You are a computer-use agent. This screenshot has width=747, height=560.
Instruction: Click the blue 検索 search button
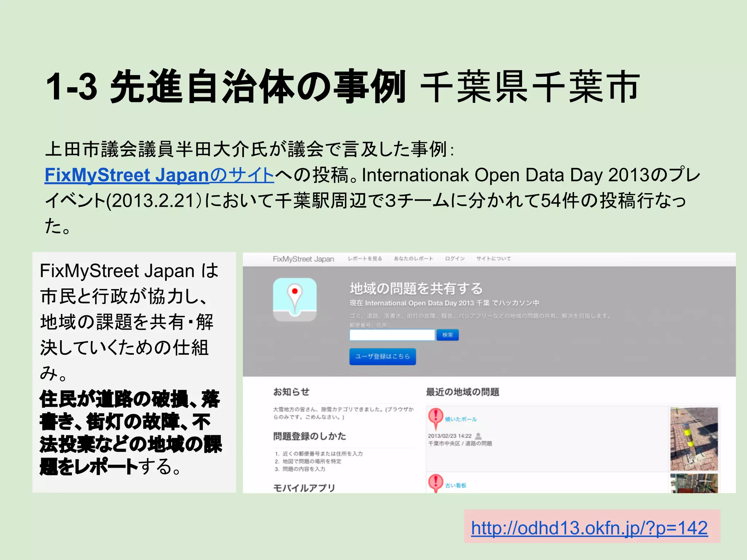pyautogui.click(x=448, y=335)
